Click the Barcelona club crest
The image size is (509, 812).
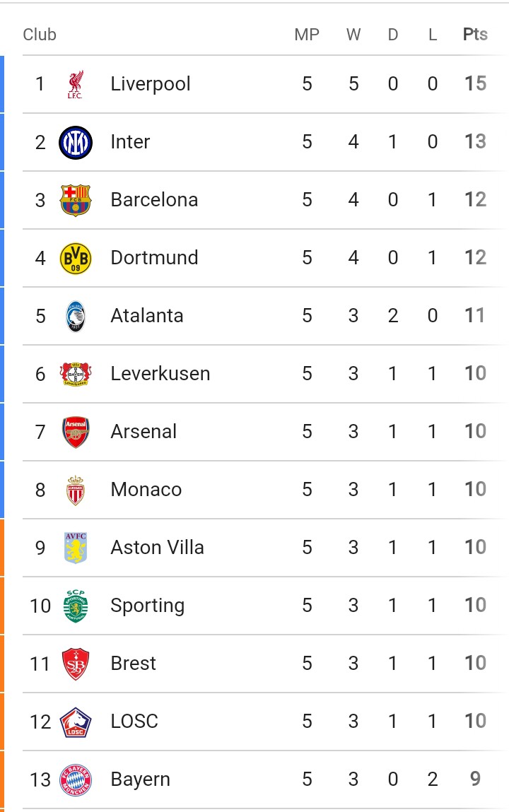76,201
